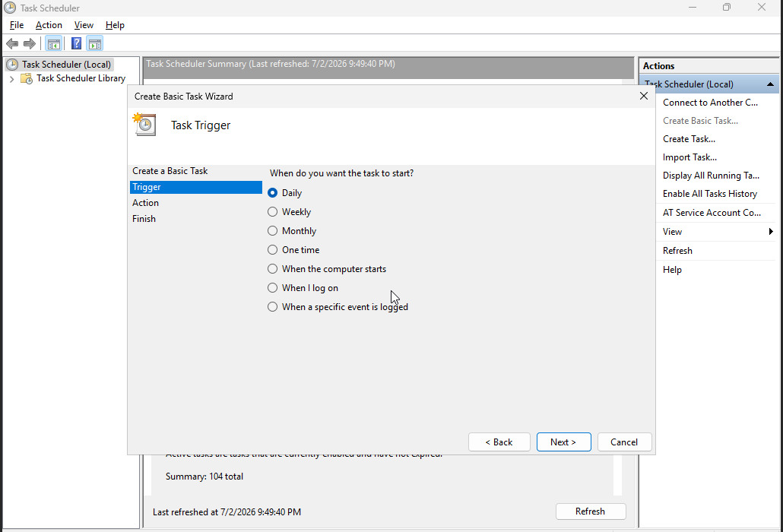Click Connect to Another Computer action
The image size is (783, 532).
pyautogui.click(x=710, y=103)
